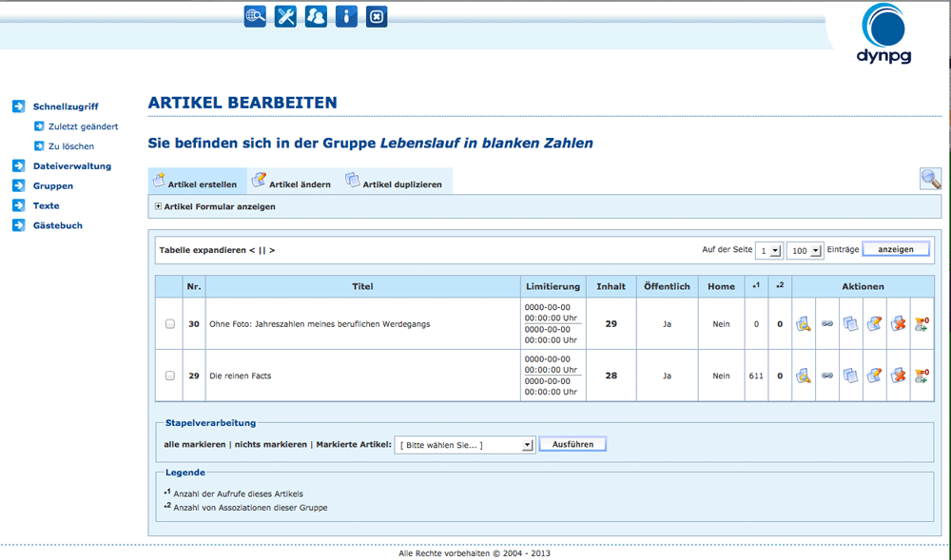
Task: Open the entries-per-page dropdown showing 100
Action: (x=805, y=250)
